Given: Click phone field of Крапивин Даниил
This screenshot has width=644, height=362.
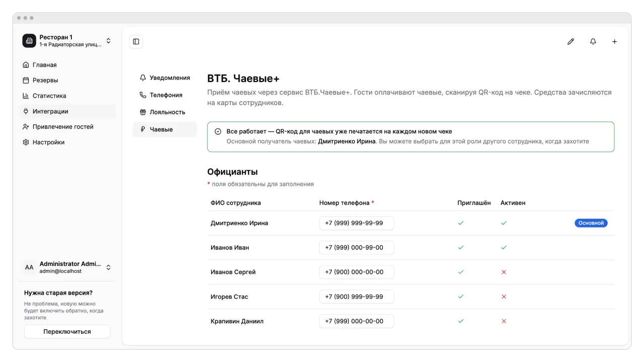Looking at the screenshot, I should click(x=357, y=321).
